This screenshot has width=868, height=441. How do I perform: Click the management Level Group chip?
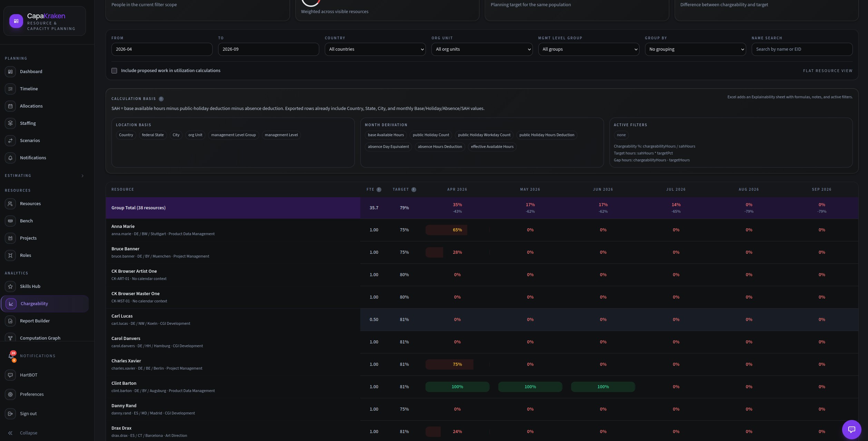(x=233, y=135)
